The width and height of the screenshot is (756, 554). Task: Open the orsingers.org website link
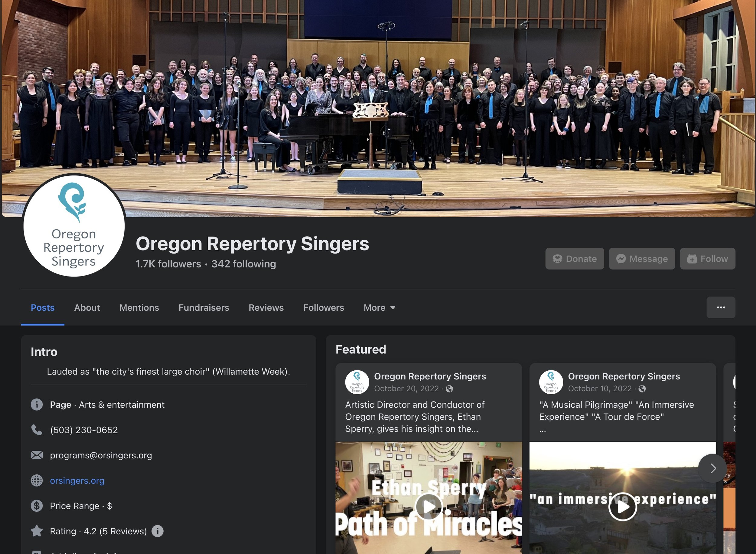(x=77, y=480)
